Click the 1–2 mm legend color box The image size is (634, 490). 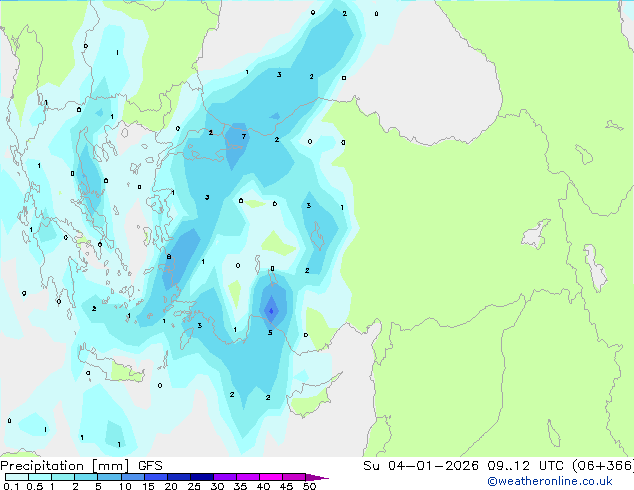point(63,477)
